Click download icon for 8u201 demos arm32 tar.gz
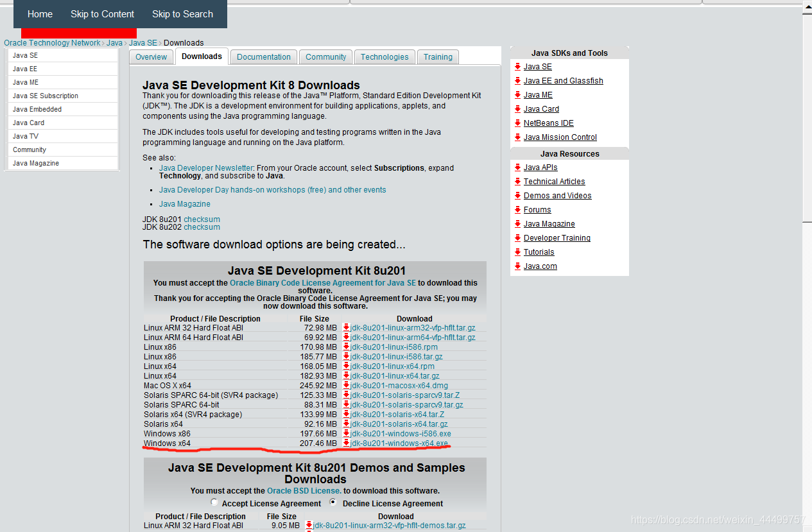Viewport: 812px width, 532px height. [309, 525]
